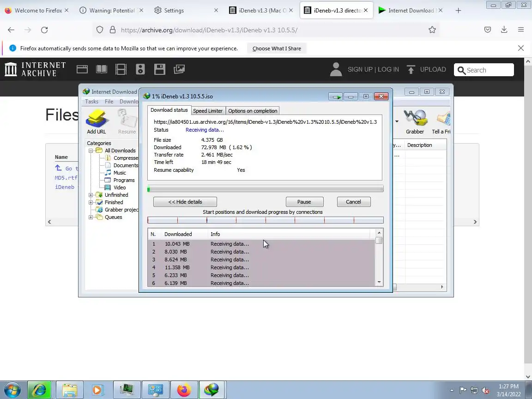Viewport: 532px width, 399px height.
Task: Collapse the All Downloads tree node
Action: tap(91, 151)
